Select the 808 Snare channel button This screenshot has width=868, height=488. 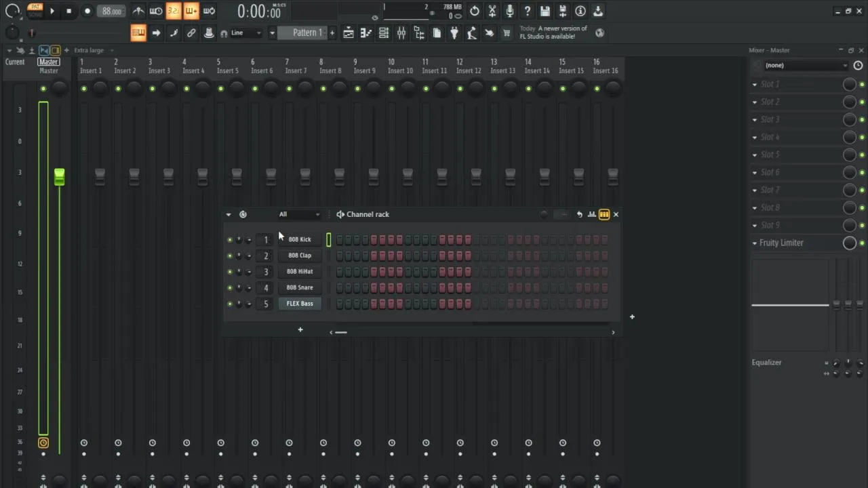300,287
